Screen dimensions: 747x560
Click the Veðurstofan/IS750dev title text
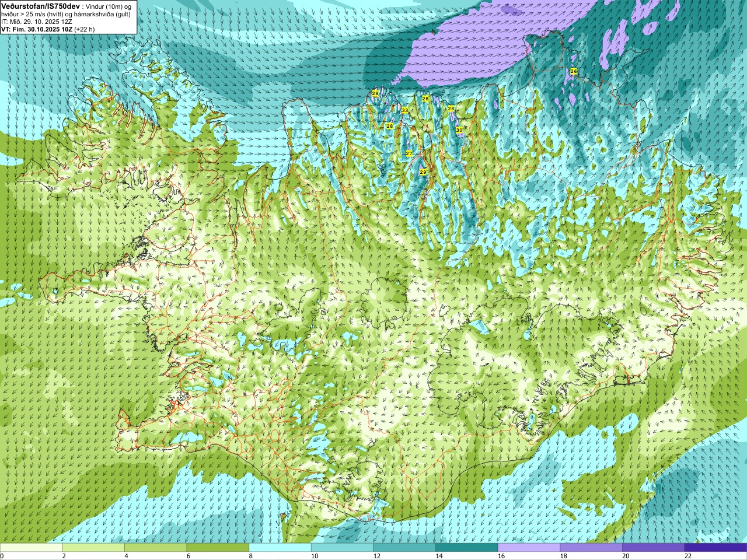41,6
